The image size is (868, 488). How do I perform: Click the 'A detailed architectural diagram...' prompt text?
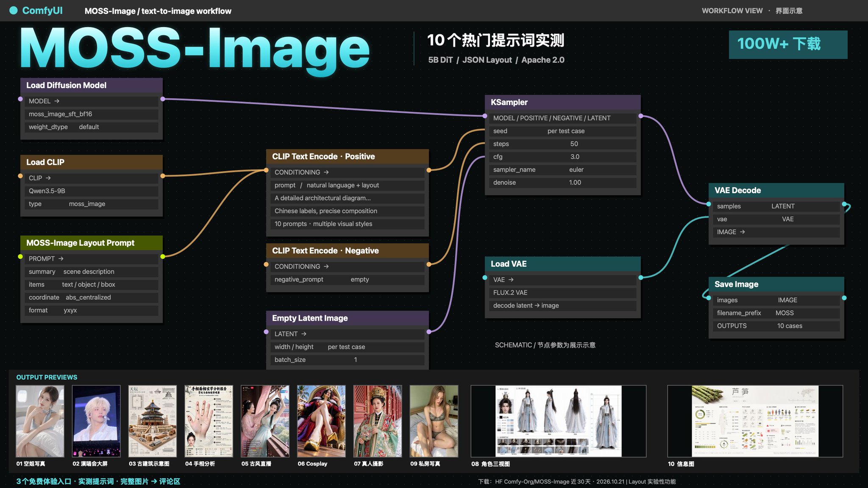pyautogui.click(x=323, y=198)
